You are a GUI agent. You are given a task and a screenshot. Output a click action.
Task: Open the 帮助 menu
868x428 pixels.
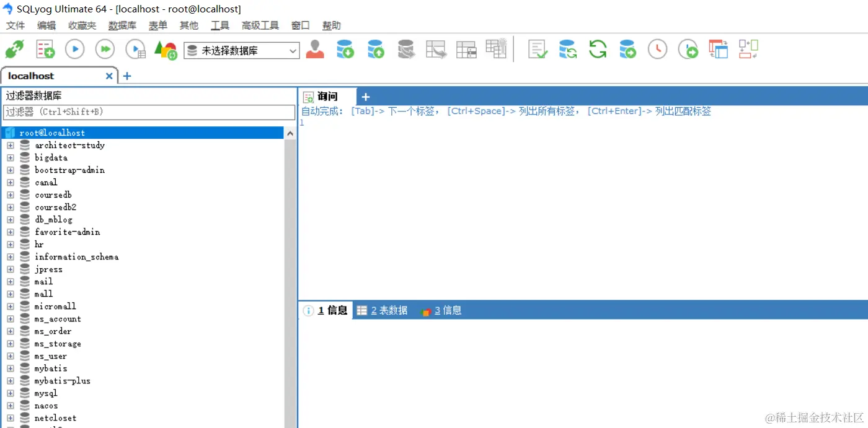pos(332,25)
